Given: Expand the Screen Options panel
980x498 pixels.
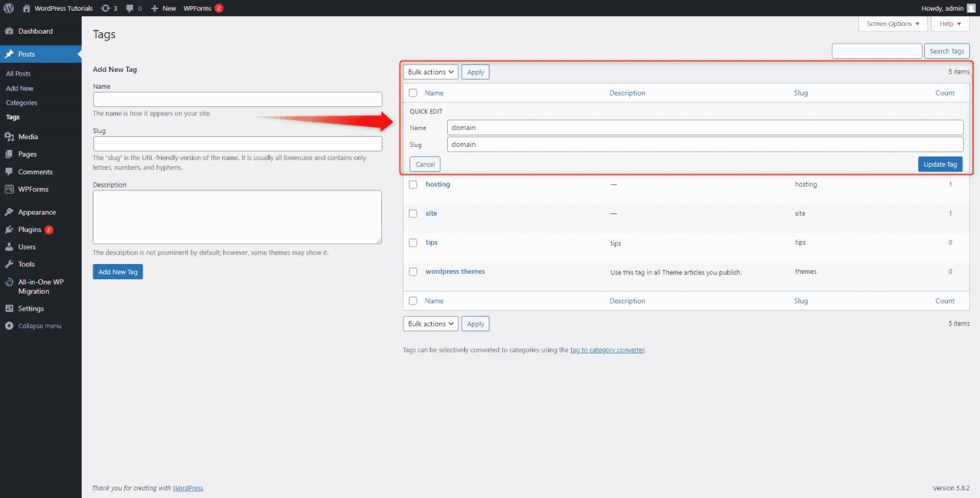Looking at the screenshot, I should pyautogui.click(x=892, y=24).
